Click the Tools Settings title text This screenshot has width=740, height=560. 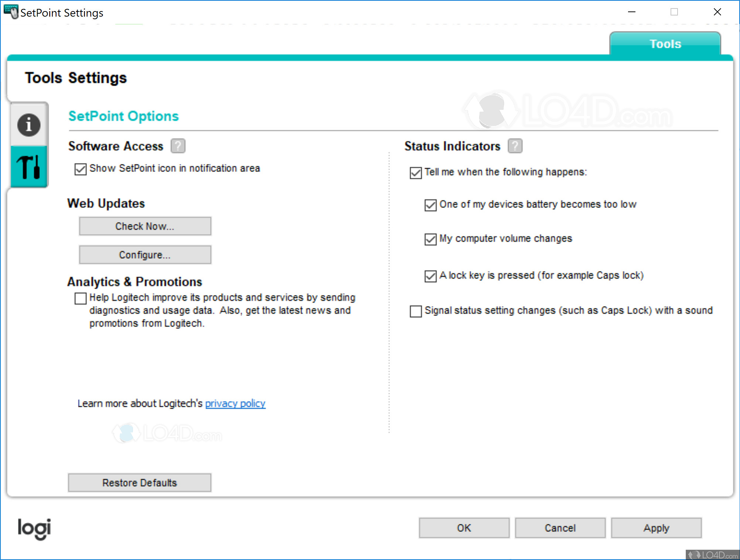tap(76, 78)
